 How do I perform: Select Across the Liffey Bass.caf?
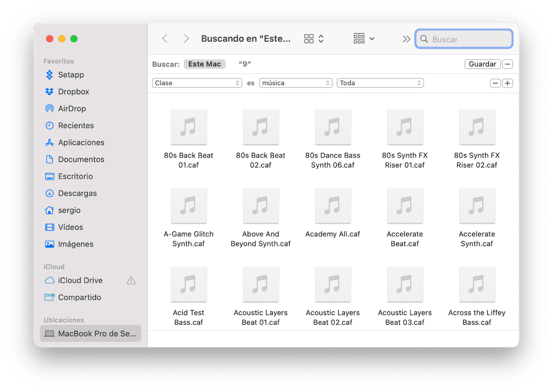tap(477, 296)
